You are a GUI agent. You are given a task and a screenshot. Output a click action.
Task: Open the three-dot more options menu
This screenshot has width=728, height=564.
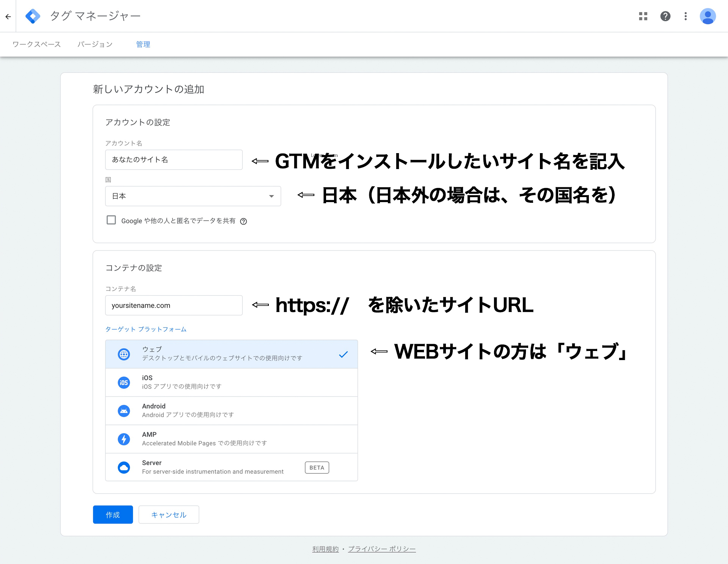(686, 16)
